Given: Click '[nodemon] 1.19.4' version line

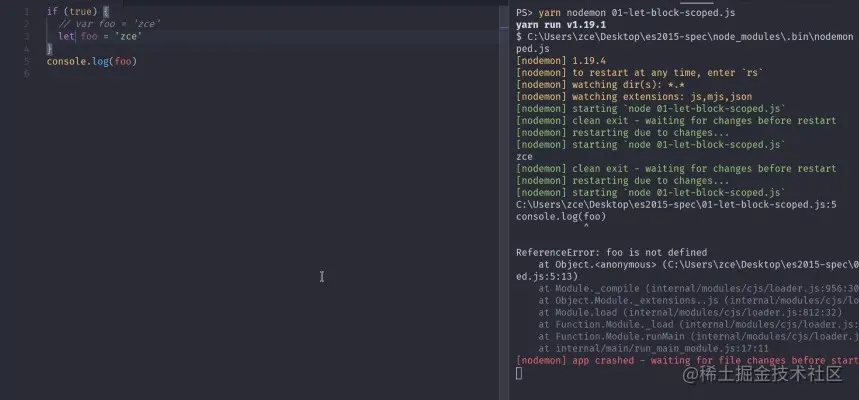Looking at the screenshot, I should pos(561,61).
